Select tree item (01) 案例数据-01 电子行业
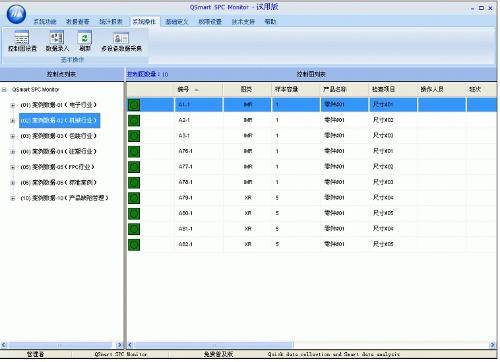 [x=58, y=105]
